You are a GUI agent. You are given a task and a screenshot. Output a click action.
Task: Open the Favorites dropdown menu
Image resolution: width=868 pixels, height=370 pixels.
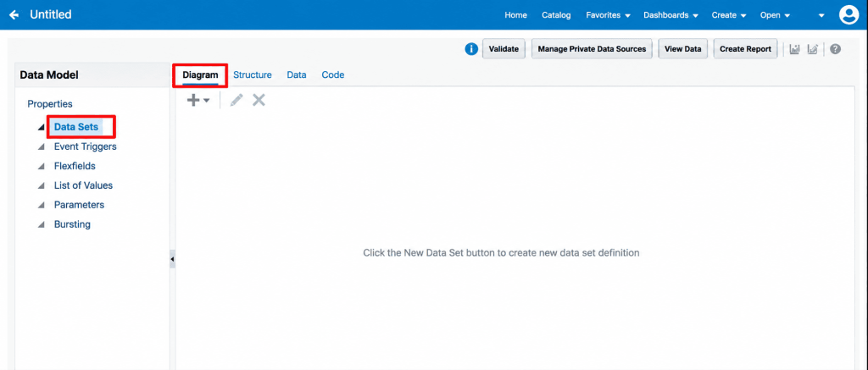tap(609, 15)
